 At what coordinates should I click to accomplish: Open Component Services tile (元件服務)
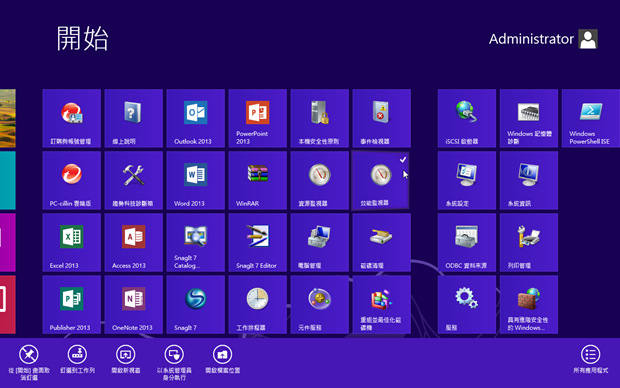click(319, 305)
